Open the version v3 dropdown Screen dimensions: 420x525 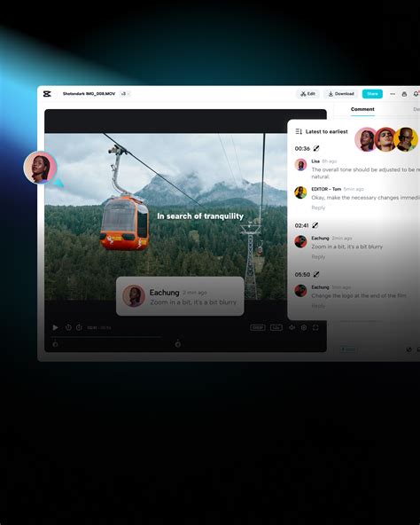[x=125, y=94]
